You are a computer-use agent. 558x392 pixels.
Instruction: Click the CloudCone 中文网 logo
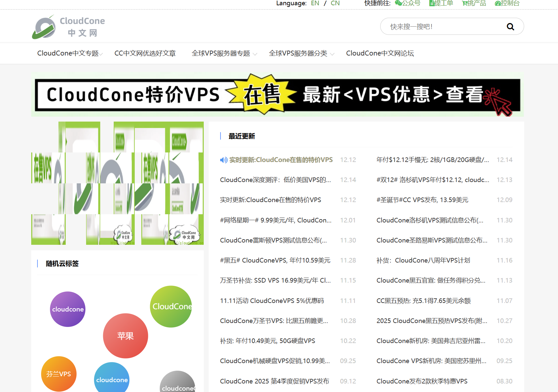[68, 27]
